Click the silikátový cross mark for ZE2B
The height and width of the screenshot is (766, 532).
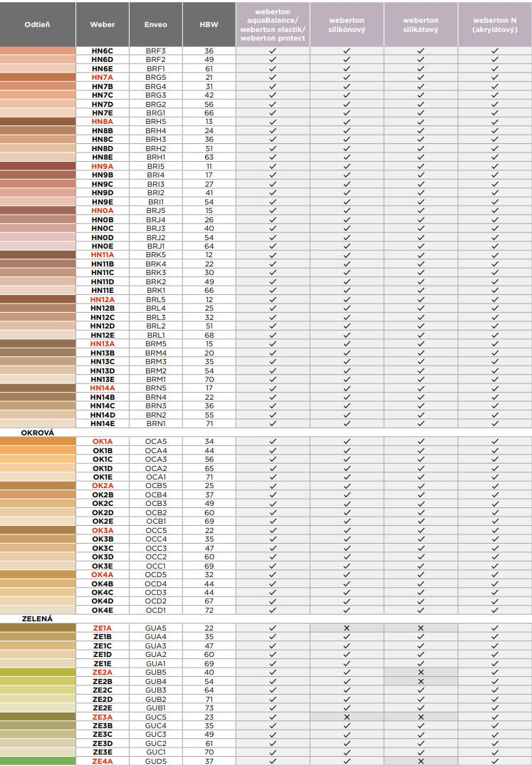click(x=421, y=681)
